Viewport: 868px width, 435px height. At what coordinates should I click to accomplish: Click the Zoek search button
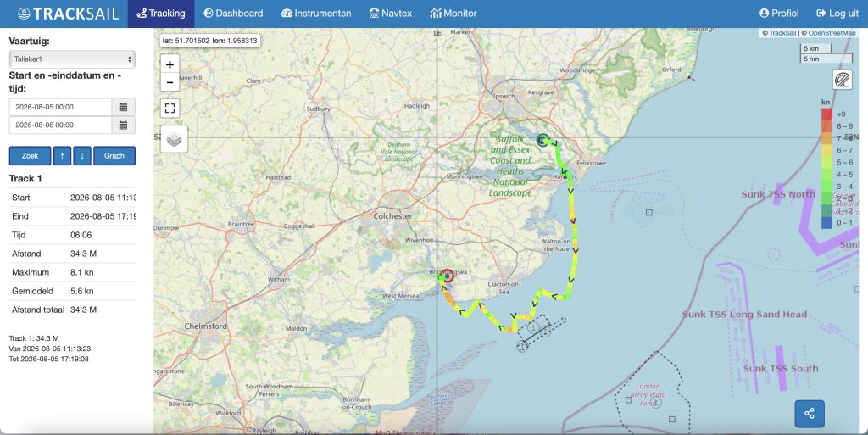[x=30, y=155]
